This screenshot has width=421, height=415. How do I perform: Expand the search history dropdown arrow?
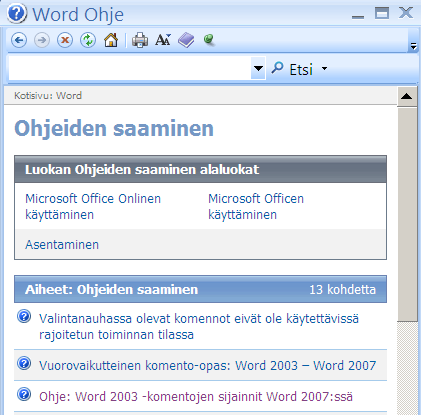point(258,68)
